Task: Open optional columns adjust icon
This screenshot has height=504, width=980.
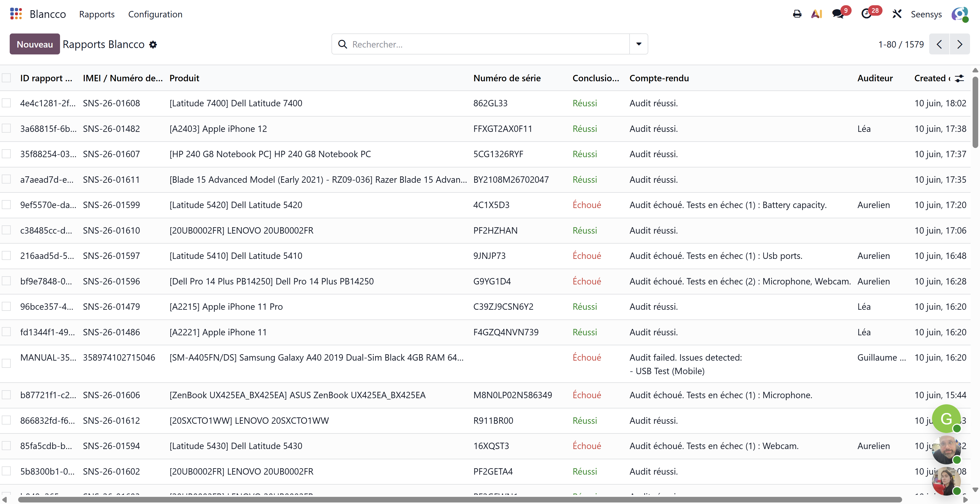Action: (960, 78)
